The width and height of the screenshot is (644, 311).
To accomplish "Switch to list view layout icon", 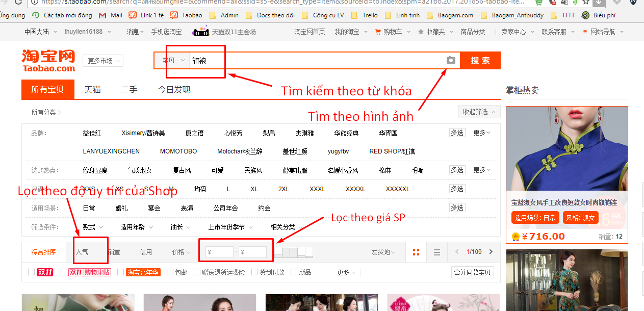I will 437,252.
